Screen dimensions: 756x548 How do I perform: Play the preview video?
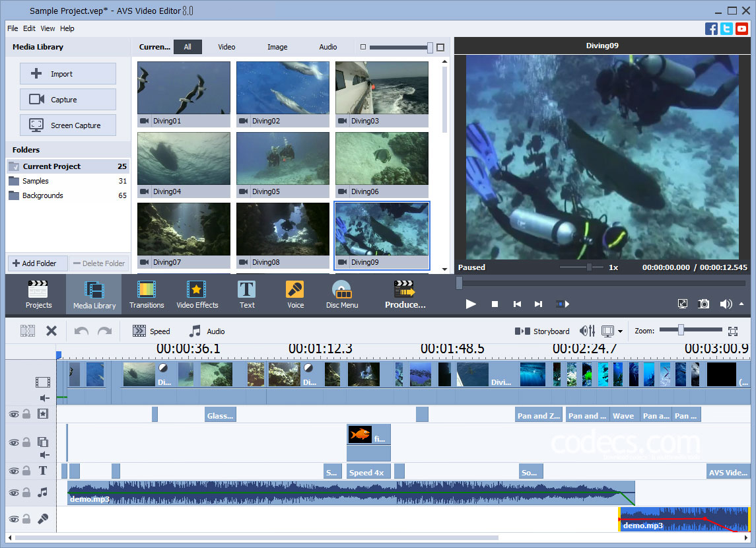(471, 304)
